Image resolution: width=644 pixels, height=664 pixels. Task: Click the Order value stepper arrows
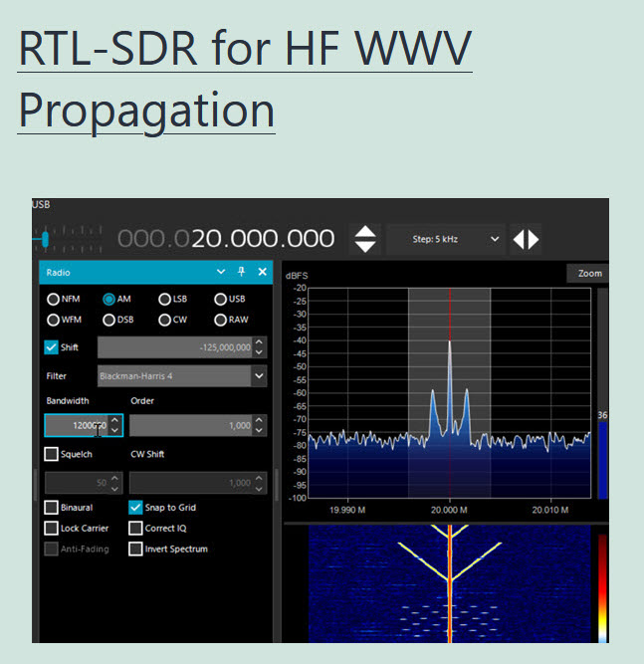click(x=260, y=425)
